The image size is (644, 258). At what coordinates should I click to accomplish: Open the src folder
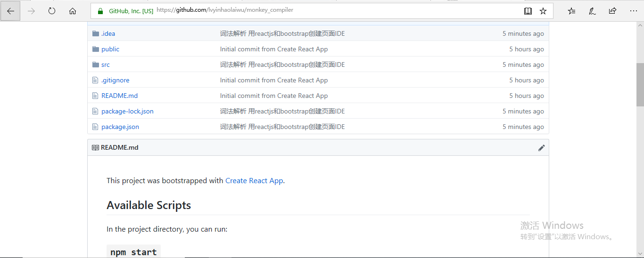click(106, 64)
